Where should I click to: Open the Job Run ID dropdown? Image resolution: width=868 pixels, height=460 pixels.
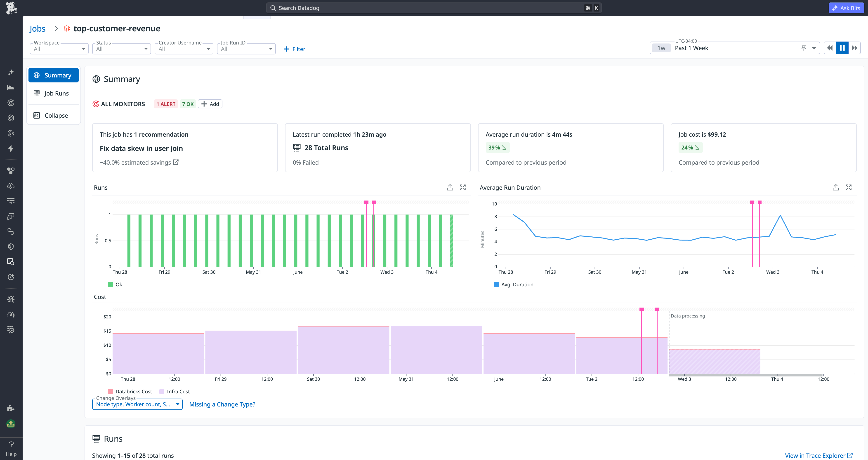246,49
